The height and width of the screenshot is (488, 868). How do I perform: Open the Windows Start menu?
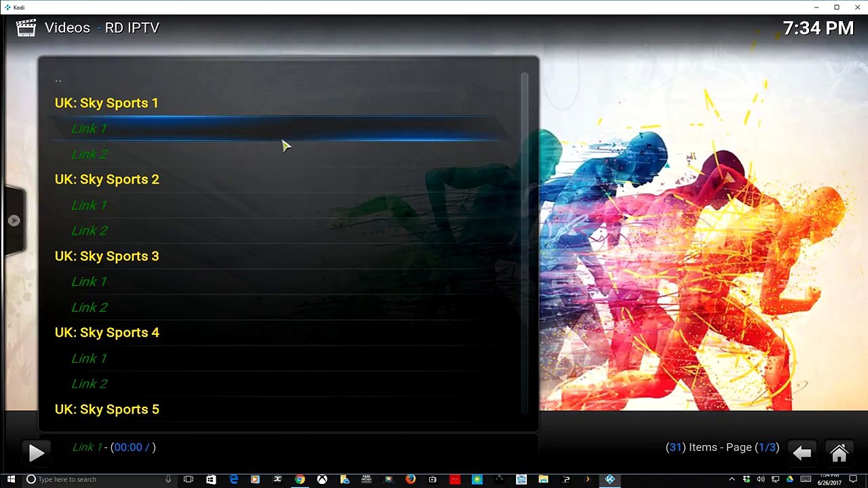(11, 479)
